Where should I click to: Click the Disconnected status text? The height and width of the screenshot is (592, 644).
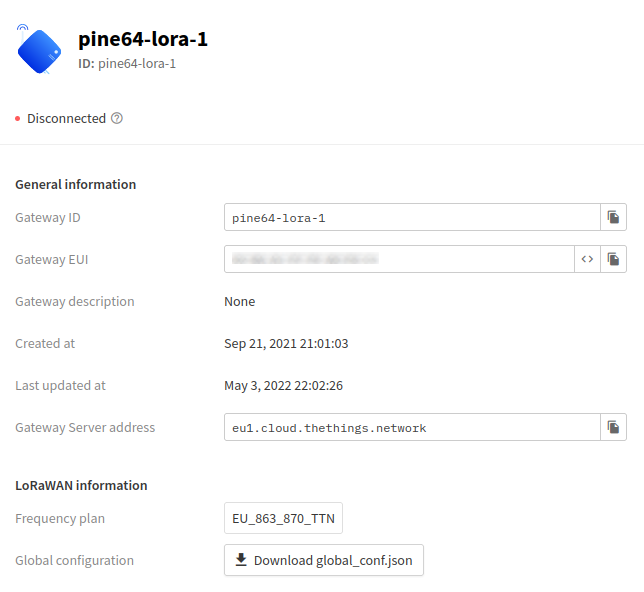67,118
